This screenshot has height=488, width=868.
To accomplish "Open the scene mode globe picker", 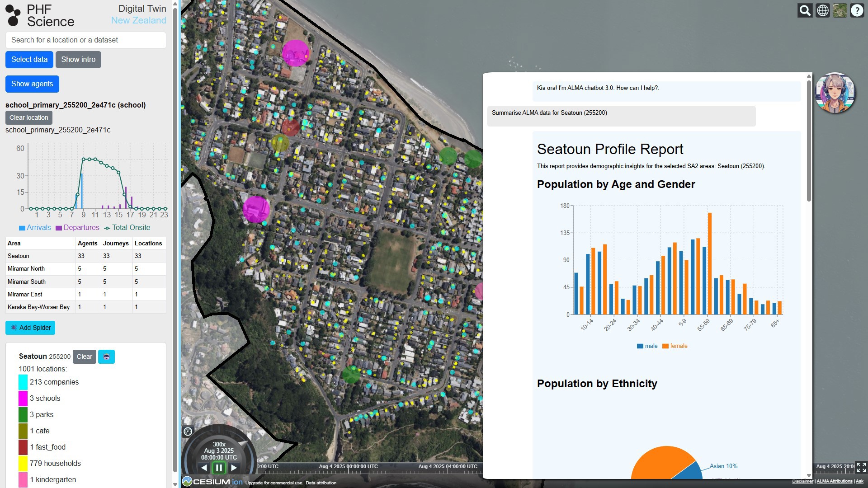I will coord(822,10).
